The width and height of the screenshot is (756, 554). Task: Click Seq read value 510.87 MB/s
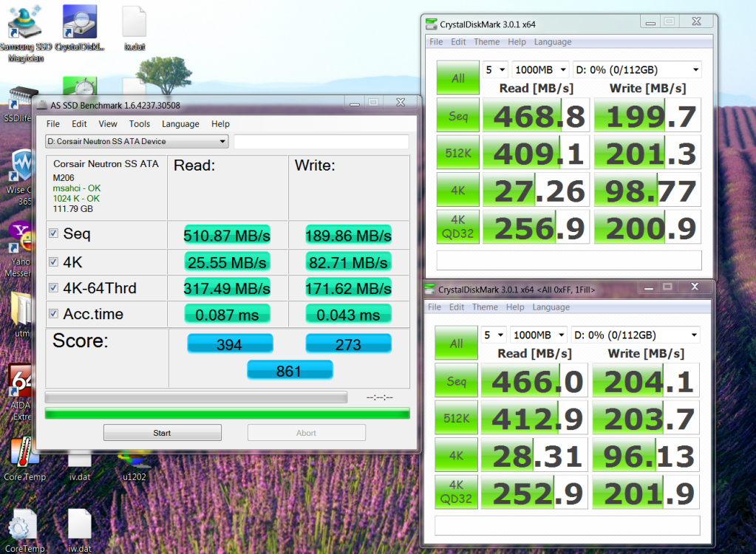227,235
